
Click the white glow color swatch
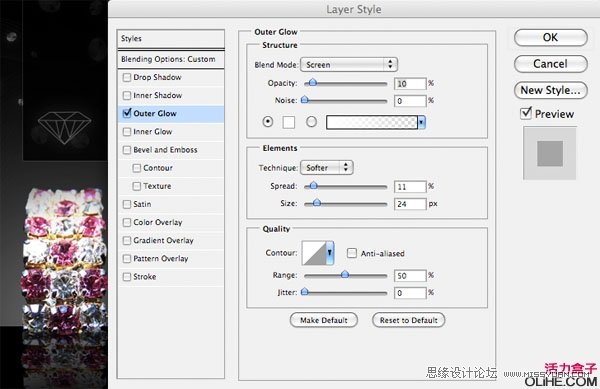click(x=289, y=122)
